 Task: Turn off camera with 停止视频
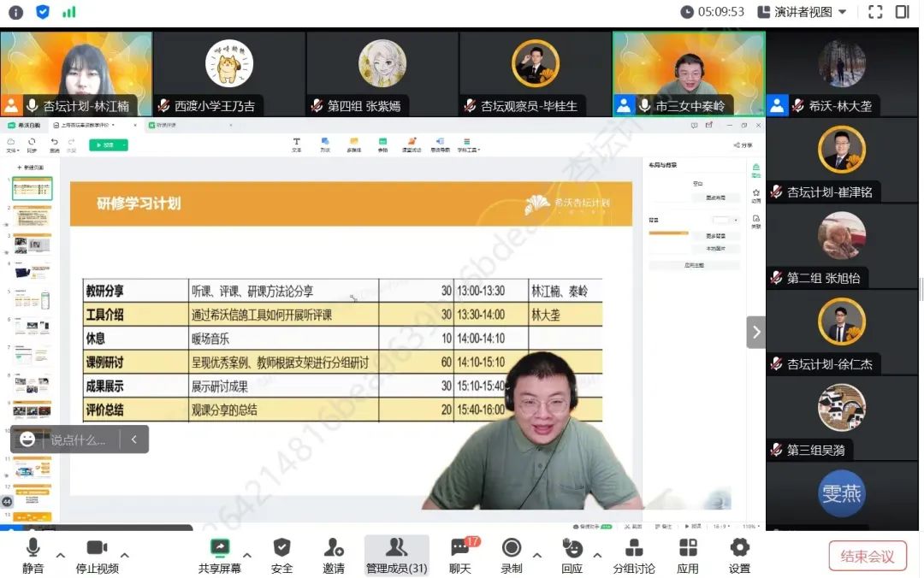tap(98, 556)
